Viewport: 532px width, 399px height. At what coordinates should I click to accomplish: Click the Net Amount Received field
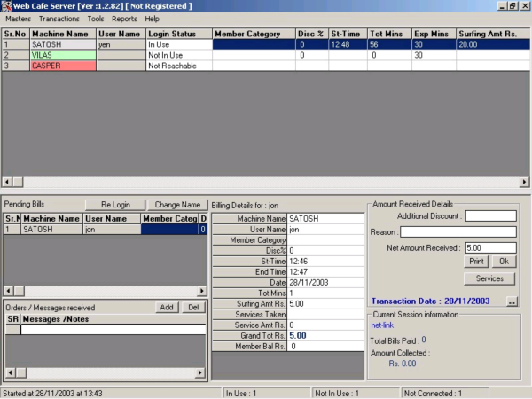tap(490, 248)
